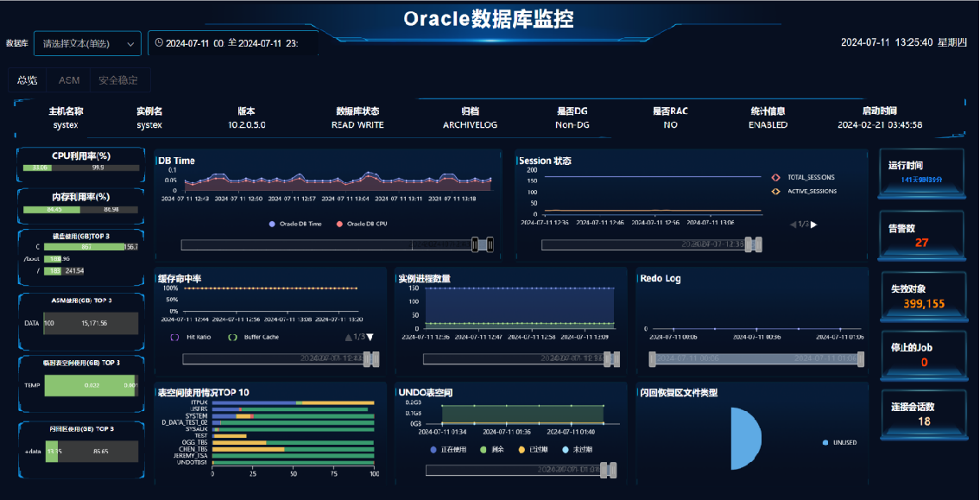Viewport: 980px width, 500px height.
Task: Click the DATA bar in ASM使用 panel
Action: point(91,323)
